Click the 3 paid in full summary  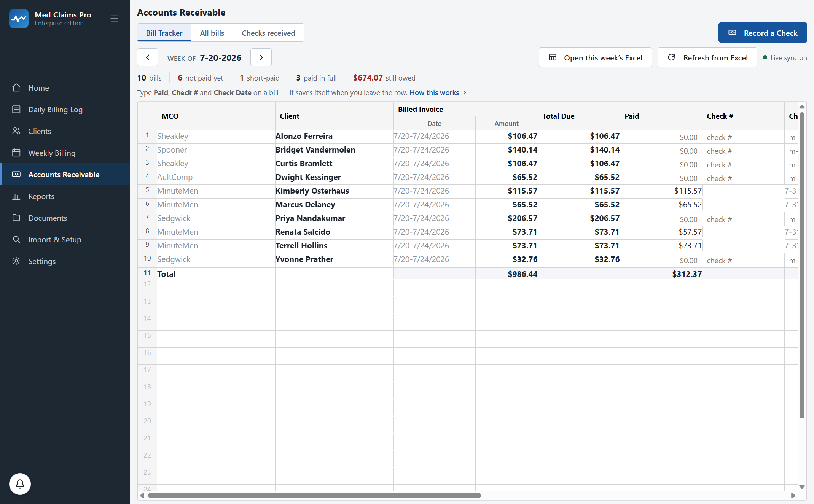pyautogui.click(x=316, y=78)
